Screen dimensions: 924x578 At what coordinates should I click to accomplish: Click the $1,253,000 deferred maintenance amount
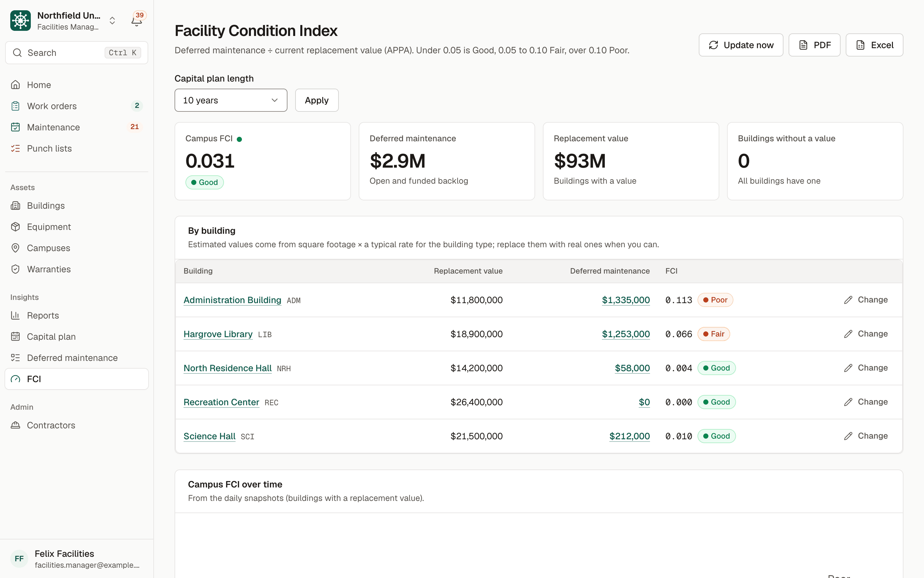pos(626,334)
